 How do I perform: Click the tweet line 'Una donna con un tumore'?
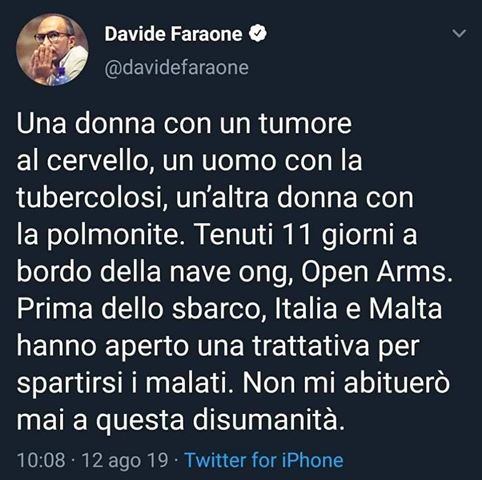point(184,123)
